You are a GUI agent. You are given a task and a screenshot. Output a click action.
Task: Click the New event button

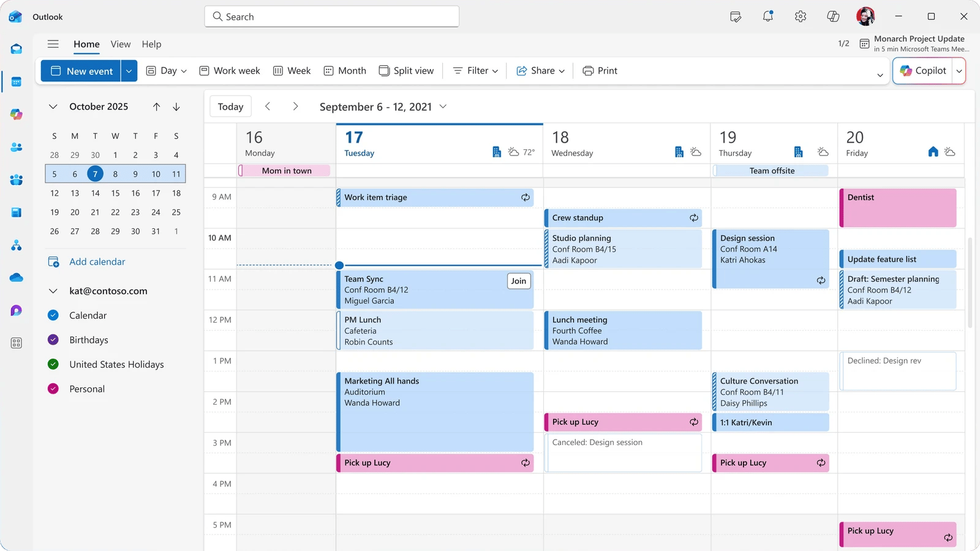click(81, 71)
